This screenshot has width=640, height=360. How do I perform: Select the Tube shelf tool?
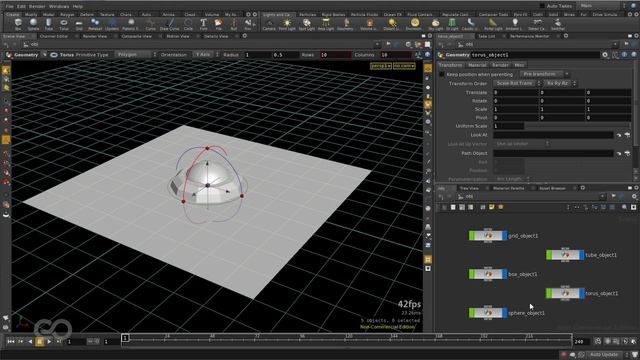click(49, 24)
